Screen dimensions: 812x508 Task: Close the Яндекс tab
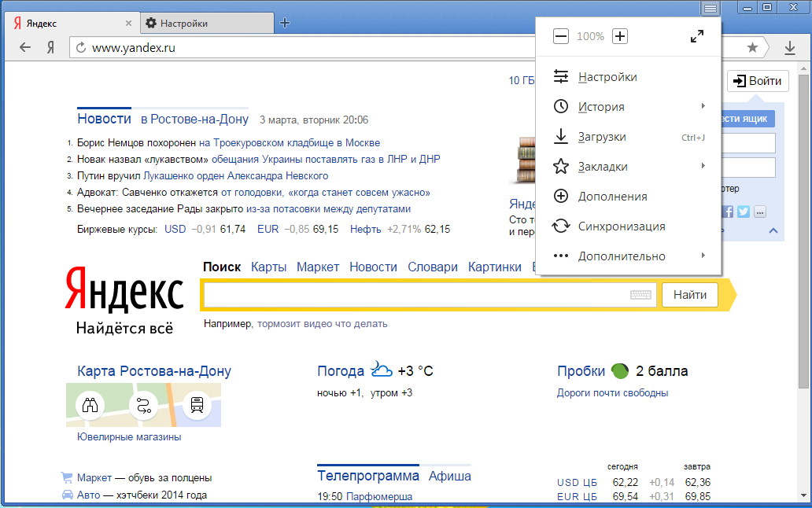point(128,23)
